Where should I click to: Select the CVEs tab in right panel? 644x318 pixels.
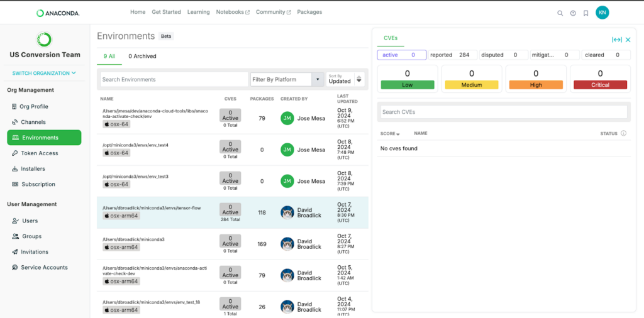click(390, 38)
